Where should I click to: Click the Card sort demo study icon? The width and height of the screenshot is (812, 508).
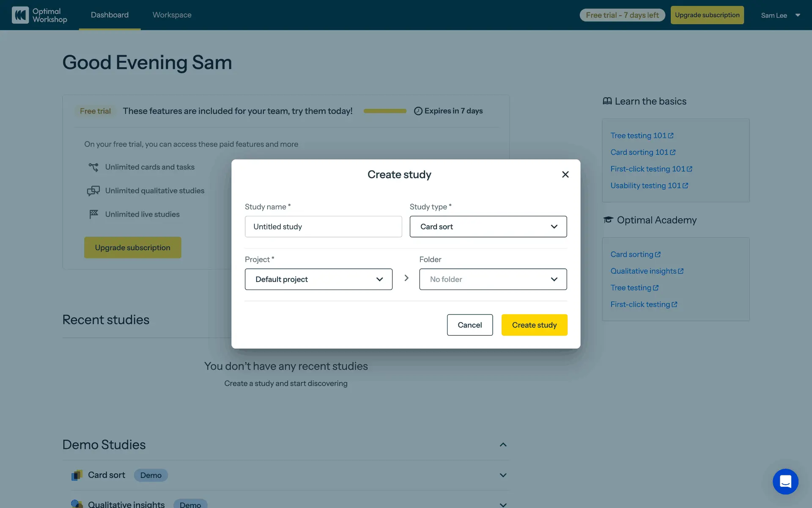pyautogui.click(x=77, y=475)
